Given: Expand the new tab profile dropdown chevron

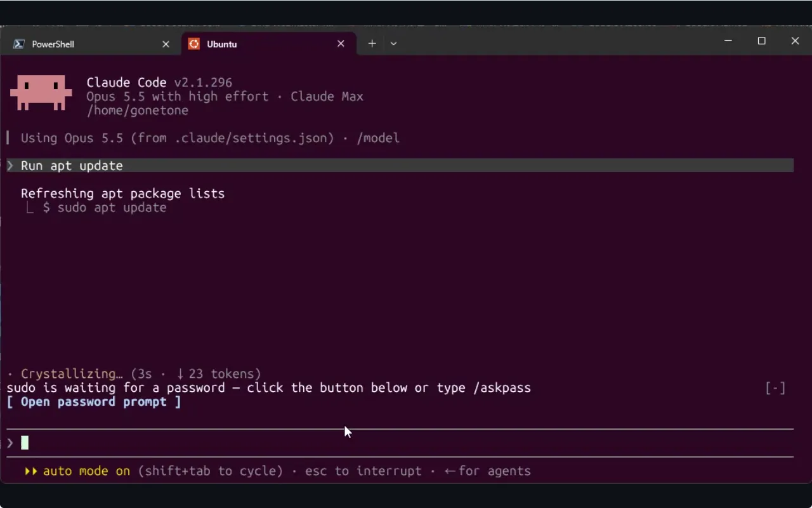Looking at the screenshot, I should tap(393, 44).
